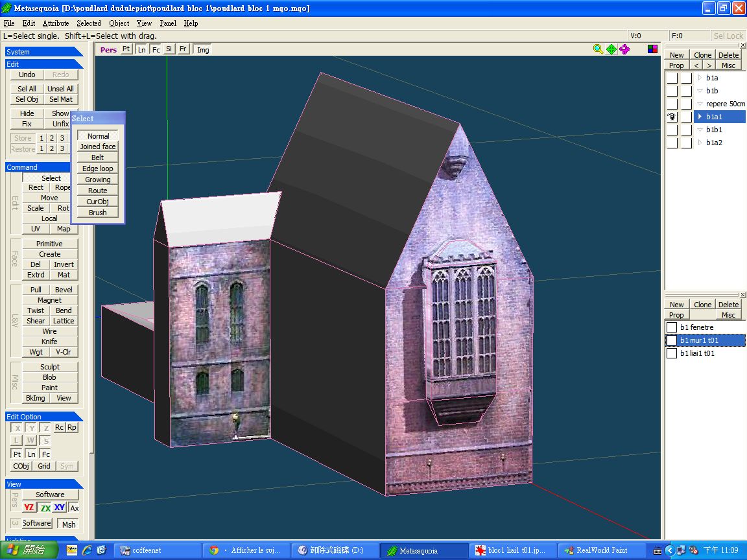747x560 pixels.
Task: Toggle the Fc face display in viewport header
Action: 156,49
